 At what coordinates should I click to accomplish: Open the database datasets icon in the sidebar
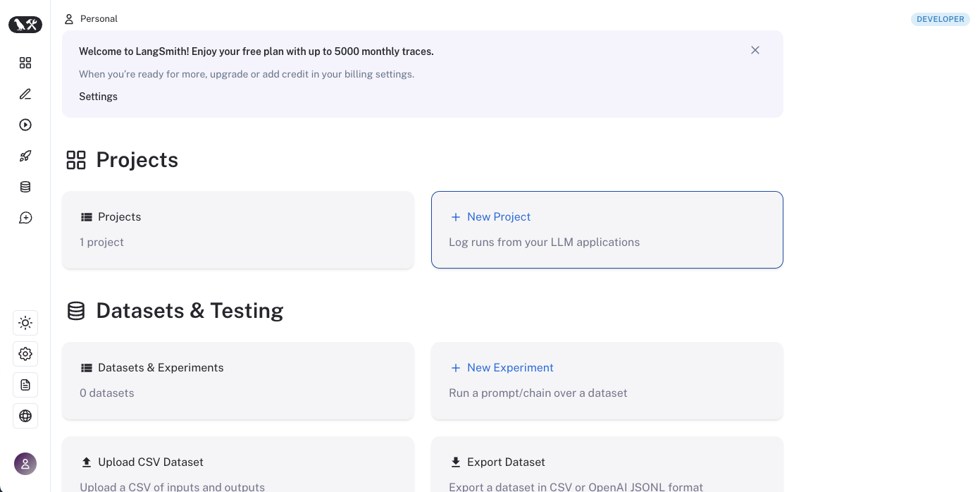[25, 187]
